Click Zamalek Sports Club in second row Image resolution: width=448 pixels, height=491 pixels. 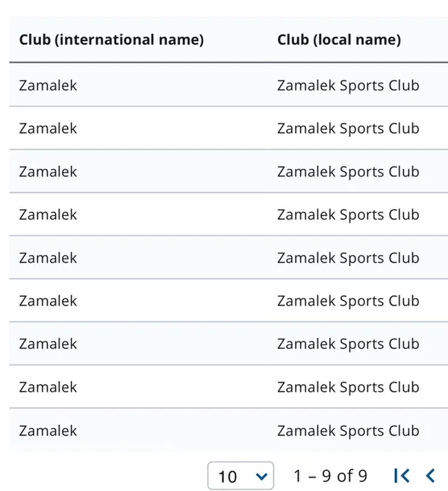pyautogui.click(x=348, y=129)
